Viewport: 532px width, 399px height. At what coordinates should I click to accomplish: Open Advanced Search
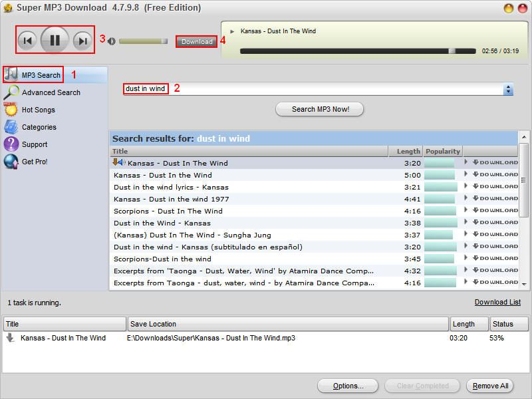click(51, 92)
